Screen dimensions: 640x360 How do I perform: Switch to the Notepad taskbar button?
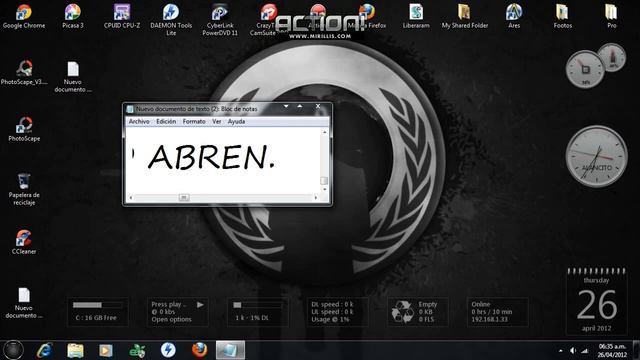tap(230, 350)
